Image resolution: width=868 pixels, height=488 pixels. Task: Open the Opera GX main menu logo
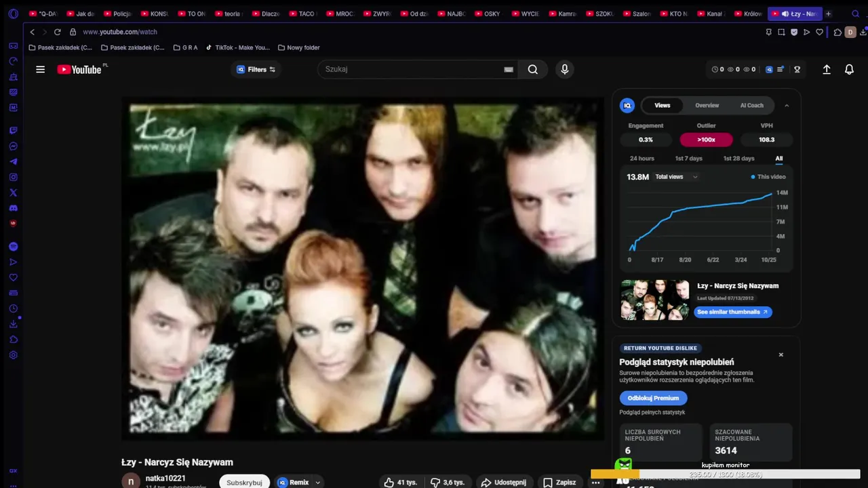click(x=13, y=14)
